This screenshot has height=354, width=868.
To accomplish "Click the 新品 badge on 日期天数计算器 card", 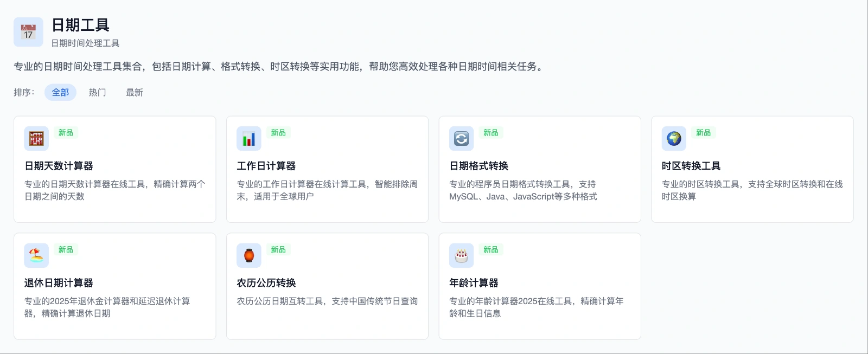I will [66, 133].
